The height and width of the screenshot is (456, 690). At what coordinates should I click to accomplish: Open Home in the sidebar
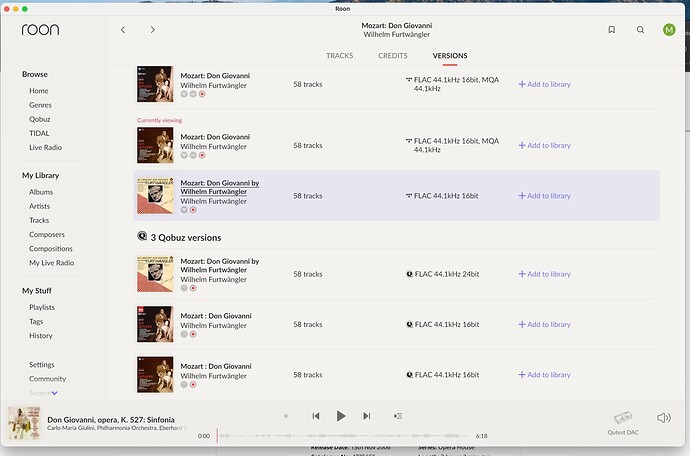pyautogui.click(x=39, y=91)
